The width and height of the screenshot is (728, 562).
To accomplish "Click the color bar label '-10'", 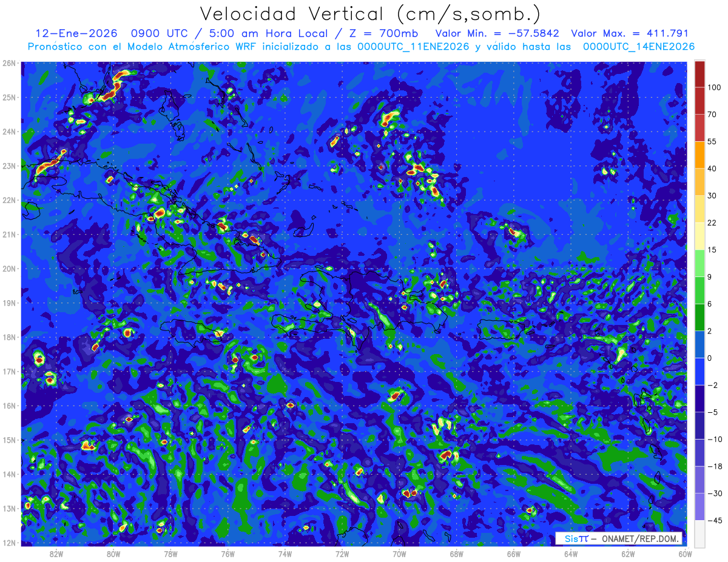I will [x=715, y=439].
